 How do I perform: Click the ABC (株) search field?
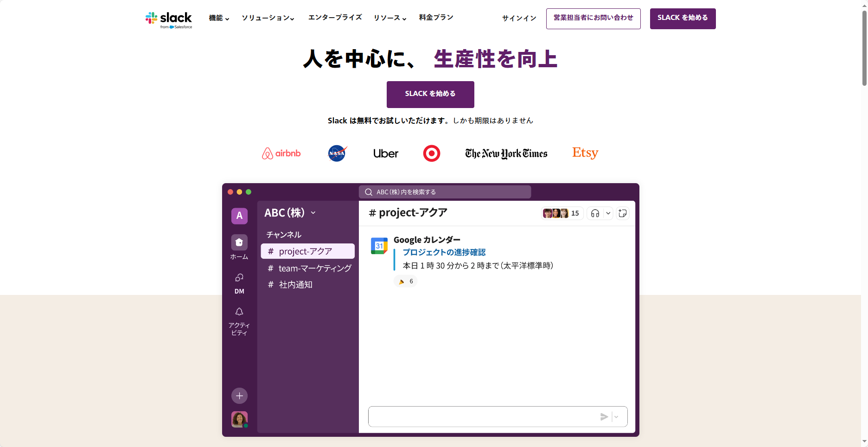click(x=445, y=192)
